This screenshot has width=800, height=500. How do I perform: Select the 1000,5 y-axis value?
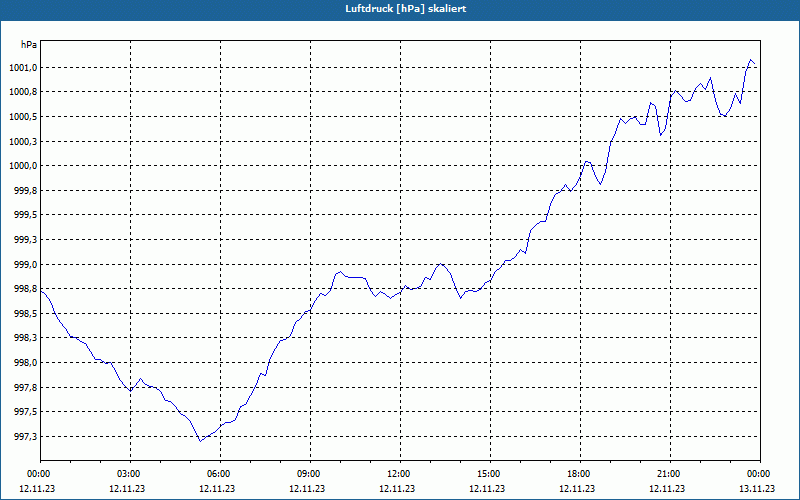[x=23, y=117]
